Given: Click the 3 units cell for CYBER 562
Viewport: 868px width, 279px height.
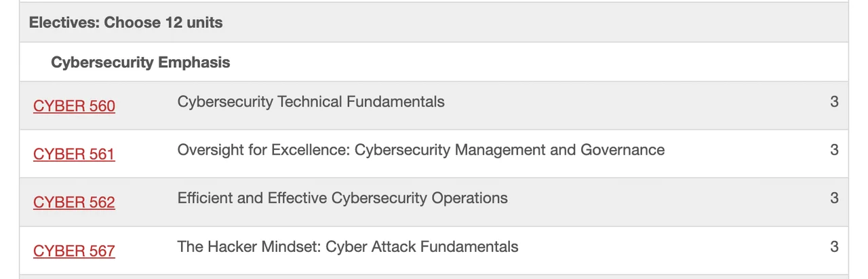Looking at the screenshot, I should coord(834,198).
